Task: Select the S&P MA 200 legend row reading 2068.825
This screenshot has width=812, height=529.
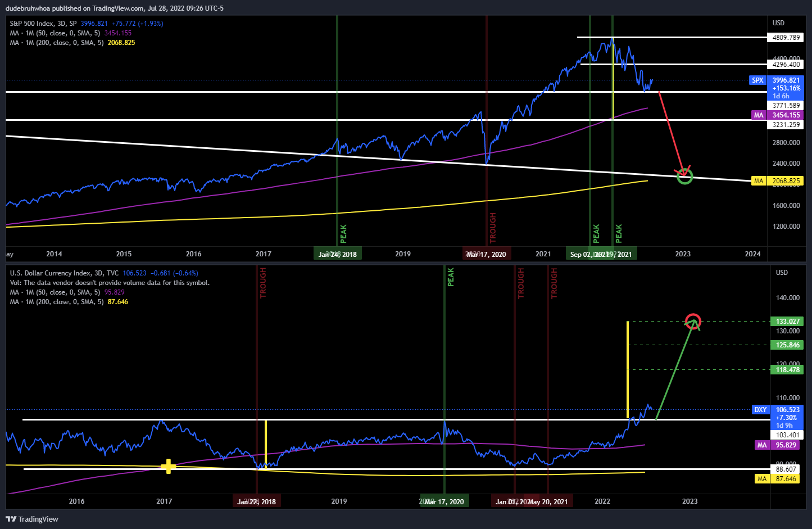Action: click(x=72, y=43)
